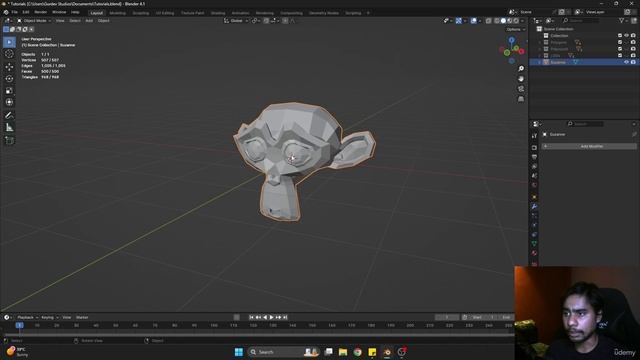Switch to material preview shading

510,21
